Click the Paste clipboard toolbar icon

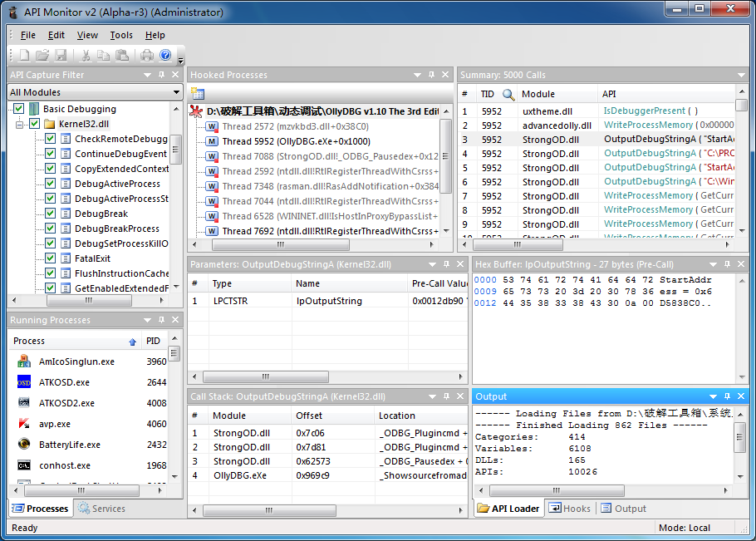(x=122, y=56)
